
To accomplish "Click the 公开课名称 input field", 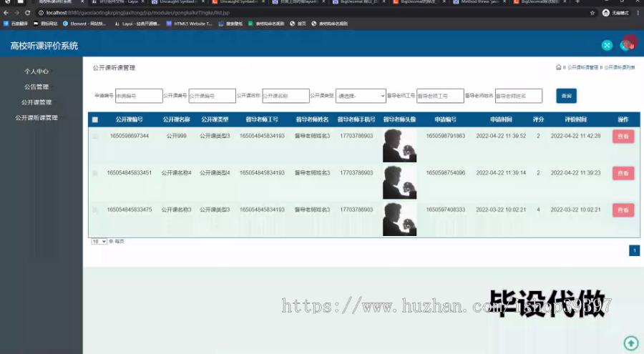I will tap(286, 96).
